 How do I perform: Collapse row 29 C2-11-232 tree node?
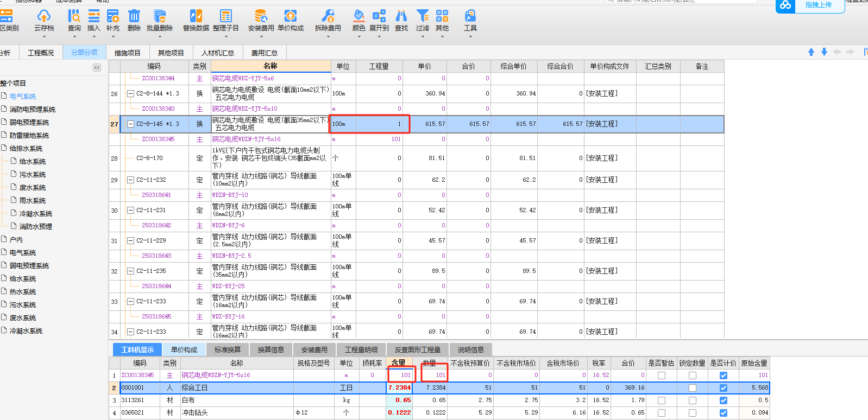(x=130, y=180)
